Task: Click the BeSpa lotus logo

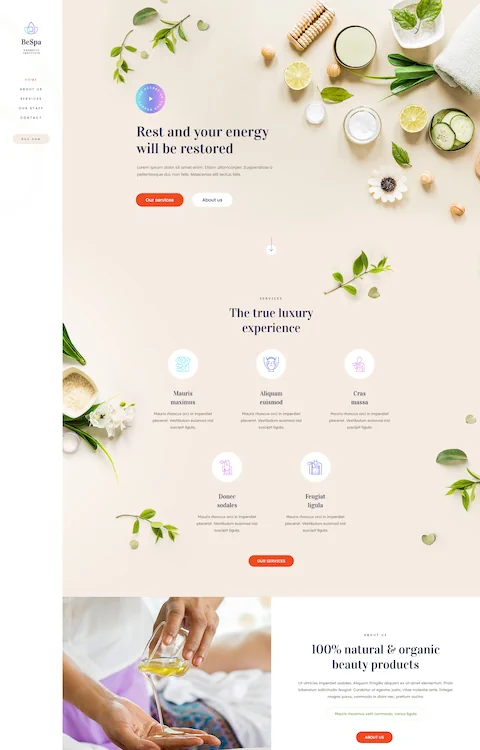Action: (31, 28)
